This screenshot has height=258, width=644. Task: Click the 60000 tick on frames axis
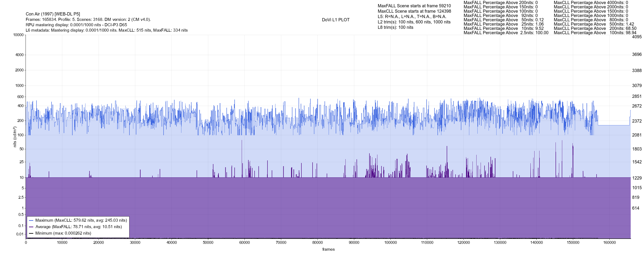click(244, 243)
